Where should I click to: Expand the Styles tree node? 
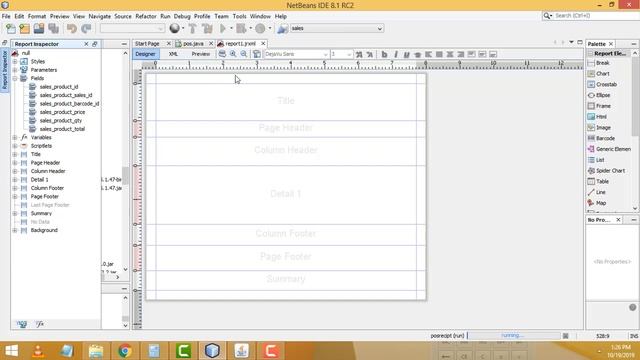[15, 62]
